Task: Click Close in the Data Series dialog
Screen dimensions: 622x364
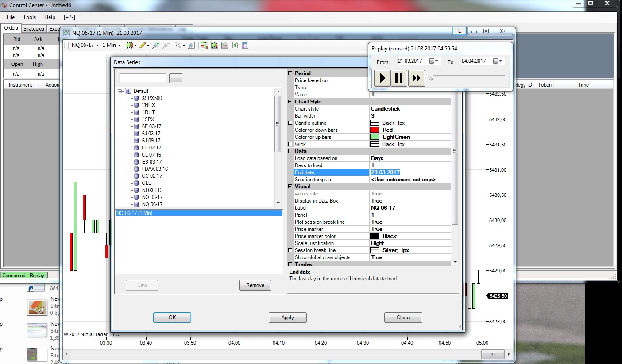Action: pyautogui.click(x=403, y=318)
